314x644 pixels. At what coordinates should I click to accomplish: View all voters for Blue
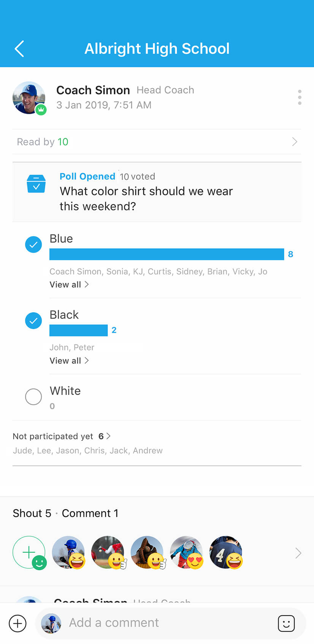tap(69, 284)
